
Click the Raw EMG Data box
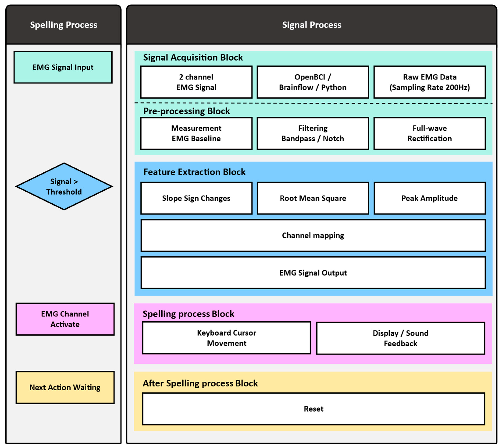430,82
